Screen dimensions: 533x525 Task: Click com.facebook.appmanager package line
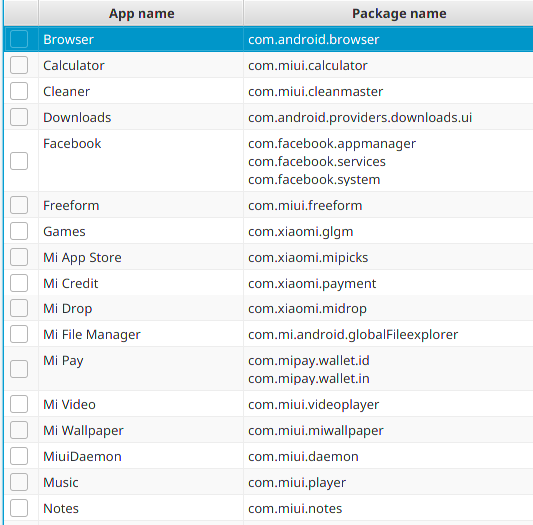(332, 143)
